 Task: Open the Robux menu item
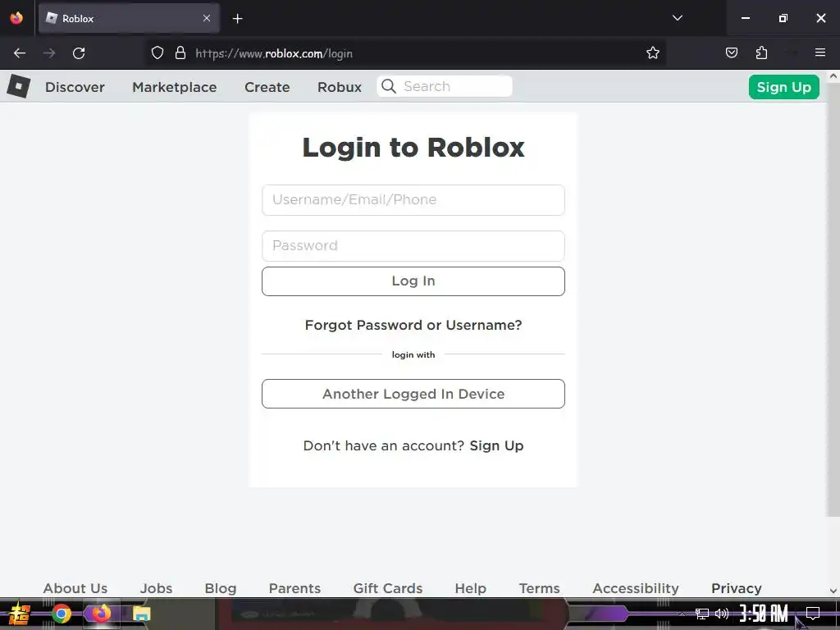(340, 87)
